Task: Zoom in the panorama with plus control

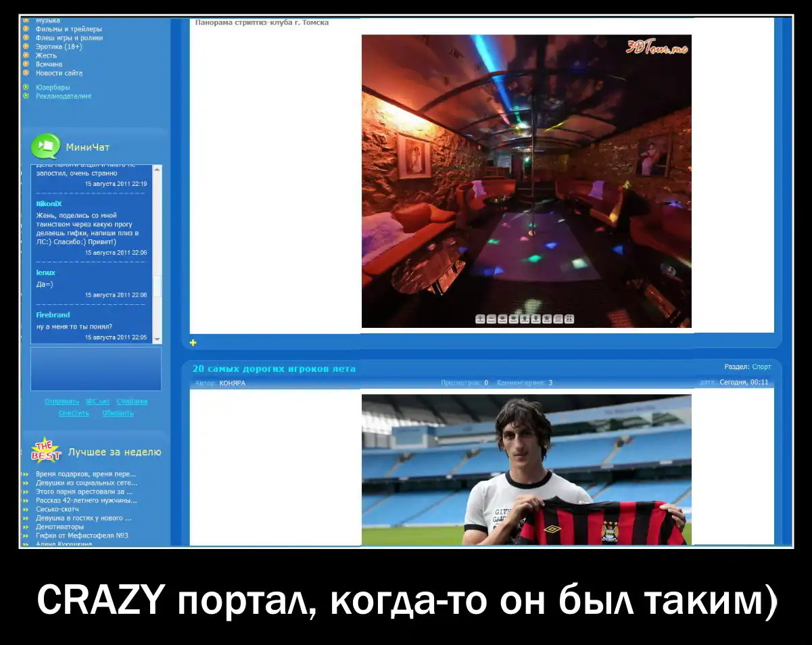Action: click(x=480, y=319)
